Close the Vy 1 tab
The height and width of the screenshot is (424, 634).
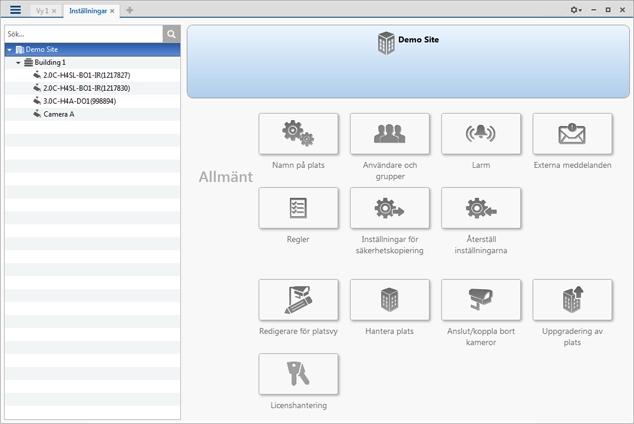(54, 11)
